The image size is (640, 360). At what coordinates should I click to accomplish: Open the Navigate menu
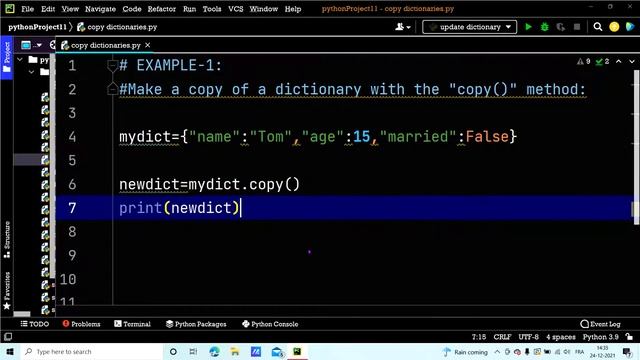[100, 9]
